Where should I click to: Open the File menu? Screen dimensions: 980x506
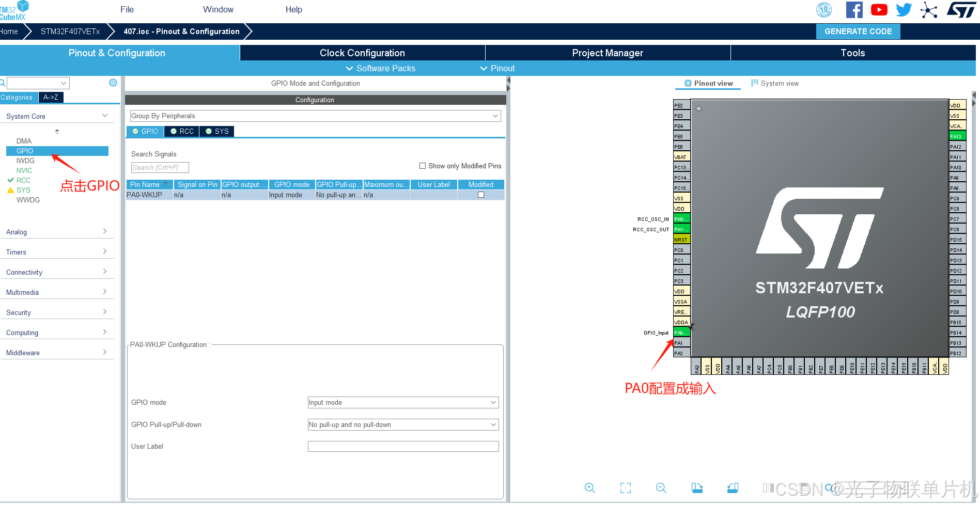127,9
